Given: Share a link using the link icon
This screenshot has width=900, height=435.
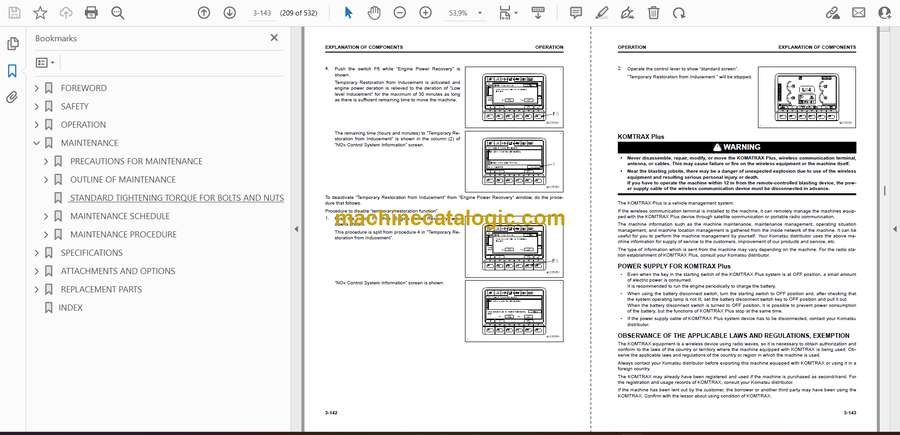Looking at the screenshot, I should pyautogui.click(x=832, y=13).
